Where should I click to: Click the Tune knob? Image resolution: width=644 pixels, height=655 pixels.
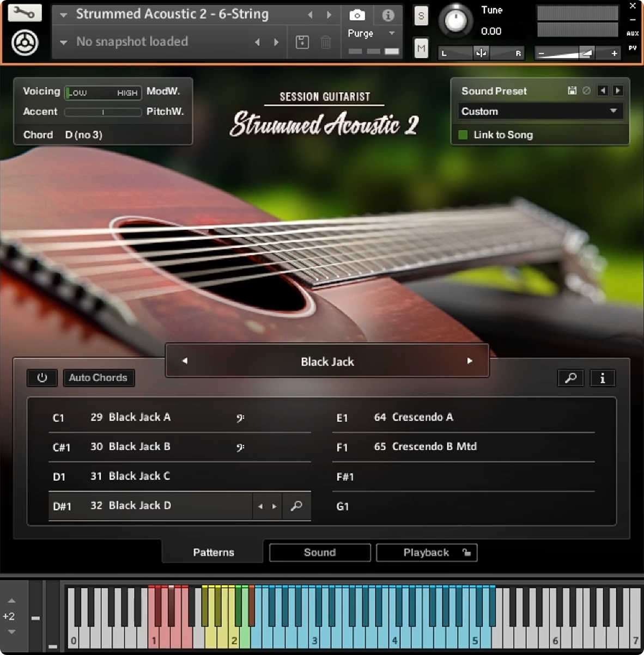coord(455,20)
